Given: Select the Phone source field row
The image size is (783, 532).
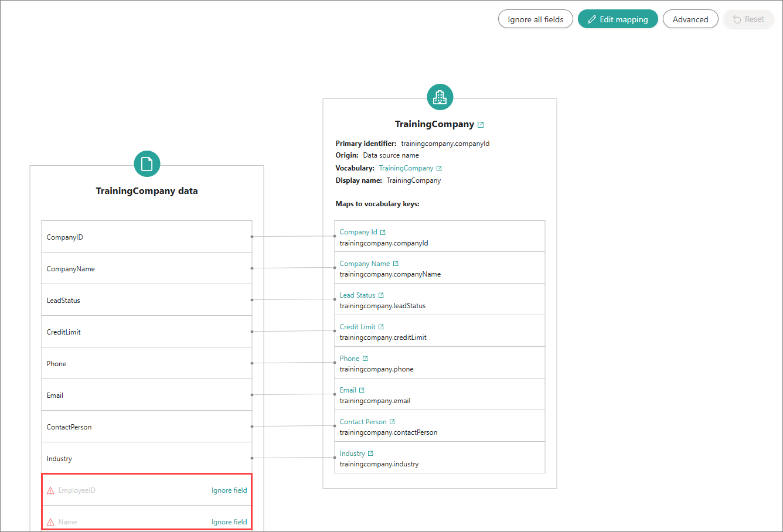Looking at the screenshot, I should click(147, 363).
